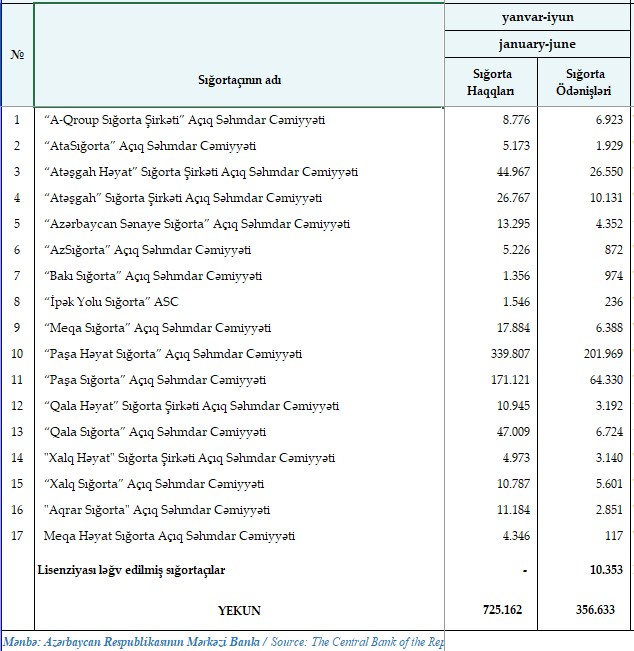Select the "YEKUN" total row label
Viewport: 634px width, 651px height.
point(238,608)
